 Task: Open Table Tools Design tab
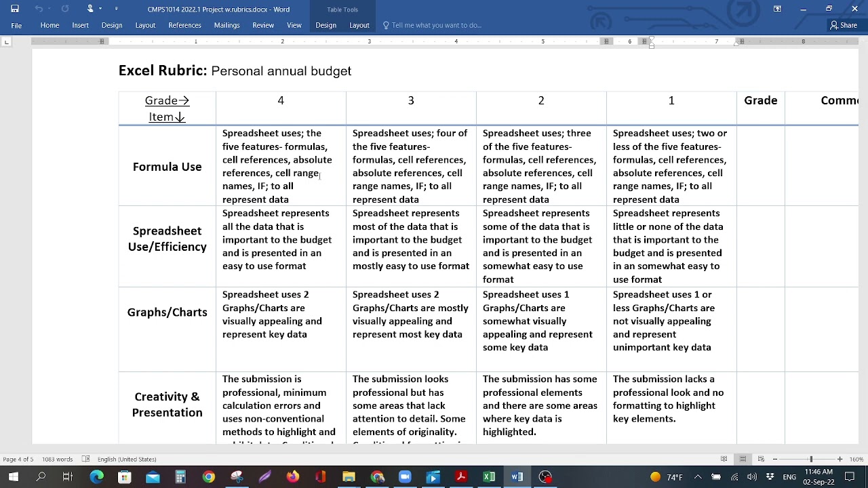pos(325,25)
